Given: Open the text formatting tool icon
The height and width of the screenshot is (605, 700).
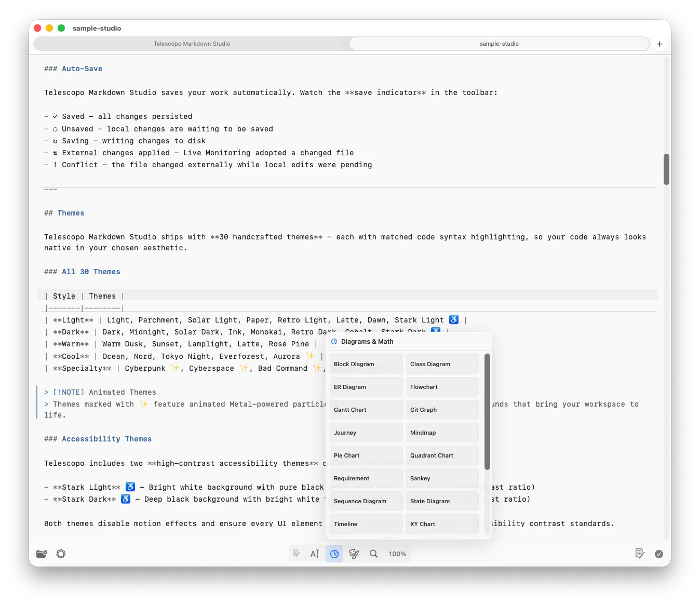Looking at the screenshot, I should click(x=315, y=554).
